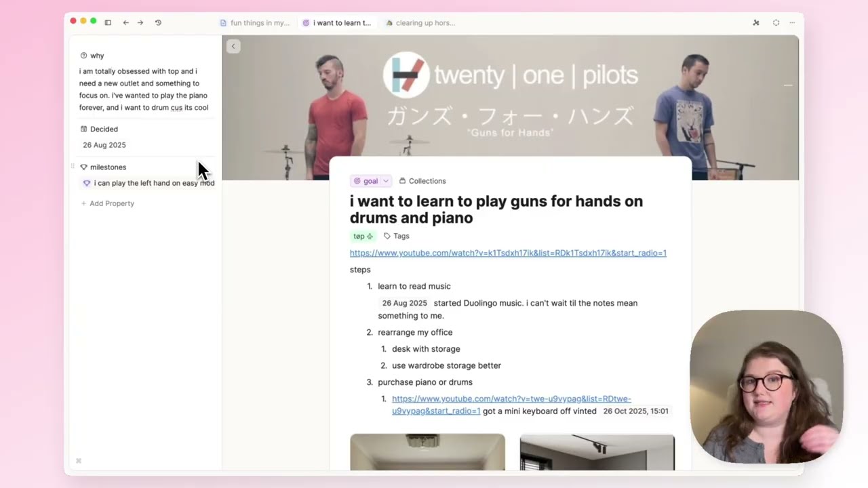Screen dimensions: 868x488
Task: Go forward with the right arrow
Action: click(140, 22)
